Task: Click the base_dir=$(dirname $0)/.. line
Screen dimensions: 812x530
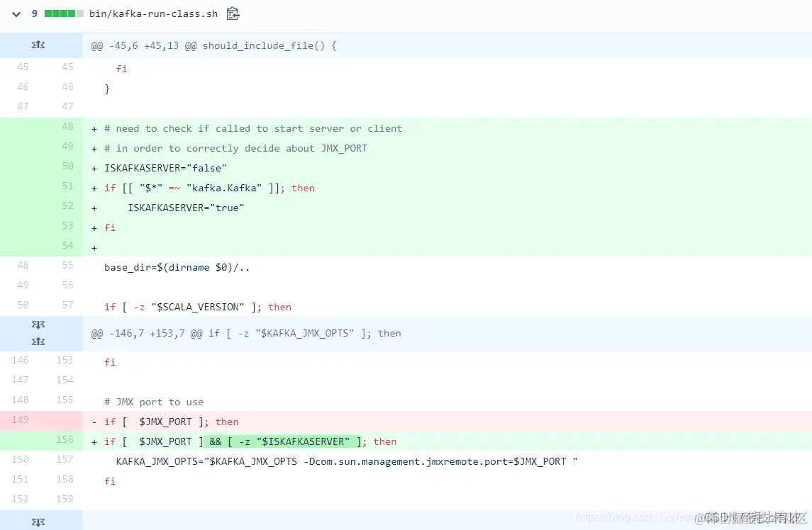Action: pos(177,268)
